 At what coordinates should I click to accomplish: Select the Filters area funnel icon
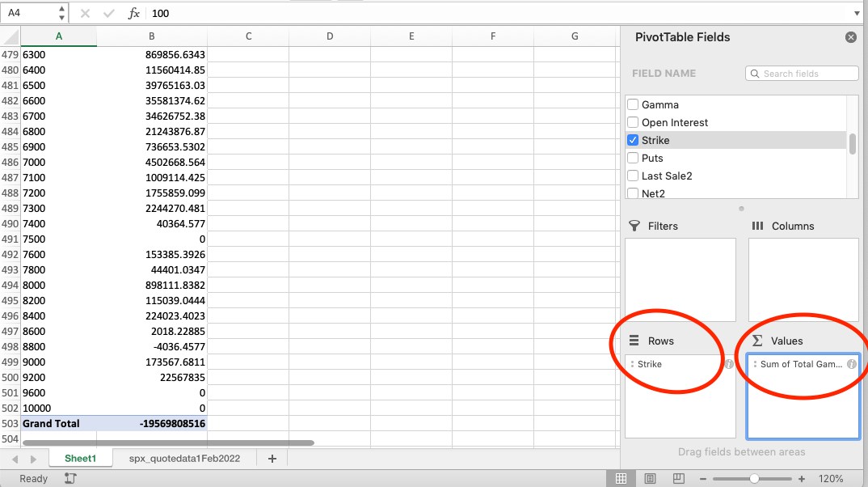(635, 226)
